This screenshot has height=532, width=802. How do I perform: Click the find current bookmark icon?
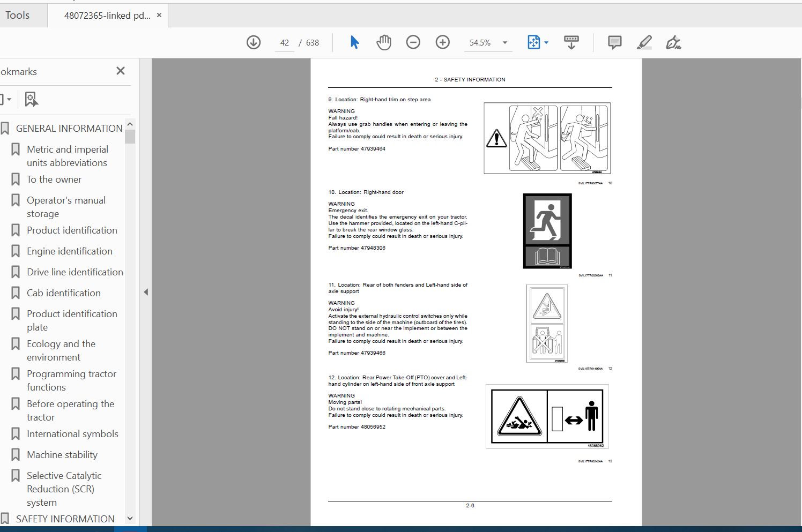click(31, 99)
